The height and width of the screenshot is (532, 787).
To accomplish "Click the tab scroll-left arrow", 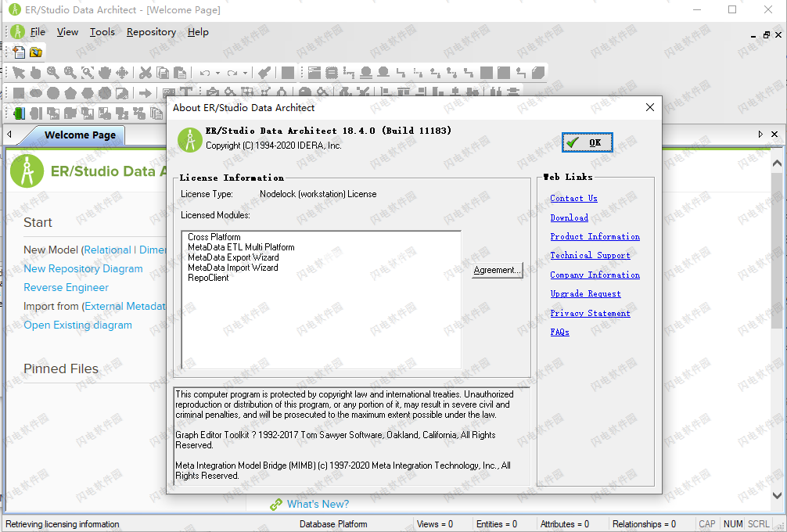I will coord(9,135).
